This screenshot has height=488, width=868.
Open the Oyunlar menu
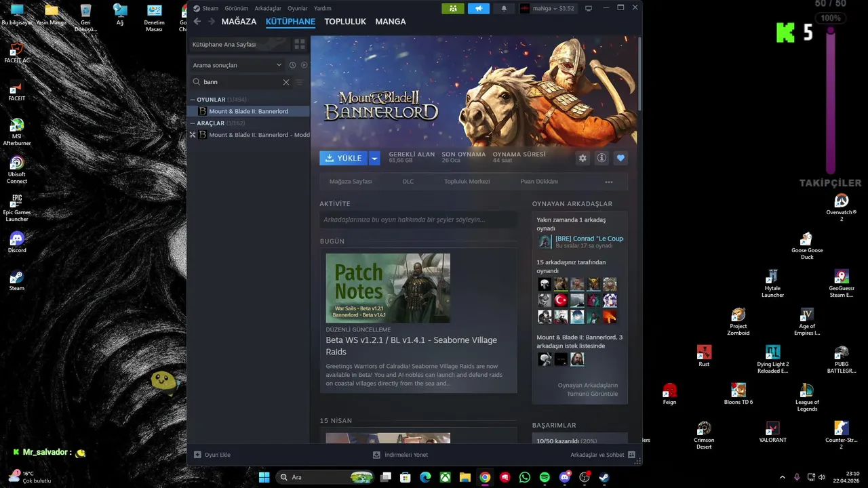pyautogui.click(x=298, y=8)
